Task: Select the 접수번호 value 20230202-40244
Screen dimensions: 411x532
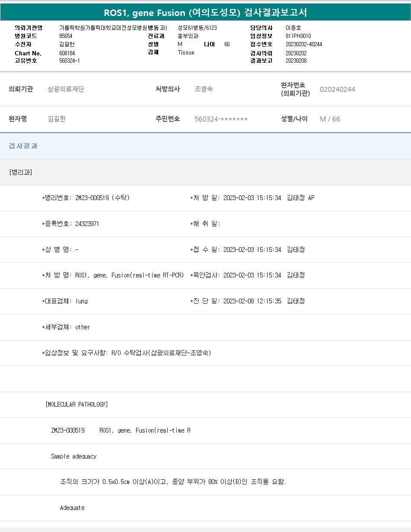Action: pyautogui.click(x=303, y=45)
